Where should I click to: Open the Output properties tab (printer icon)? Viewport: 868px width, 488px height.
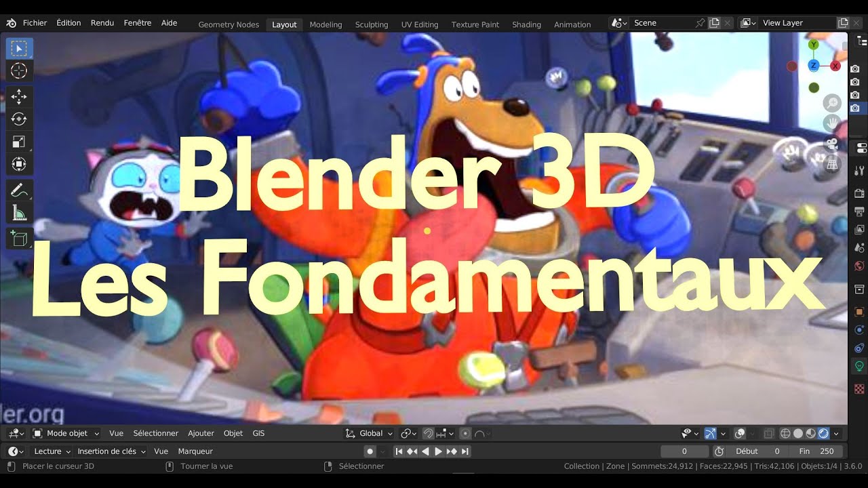tap(860, 211)
